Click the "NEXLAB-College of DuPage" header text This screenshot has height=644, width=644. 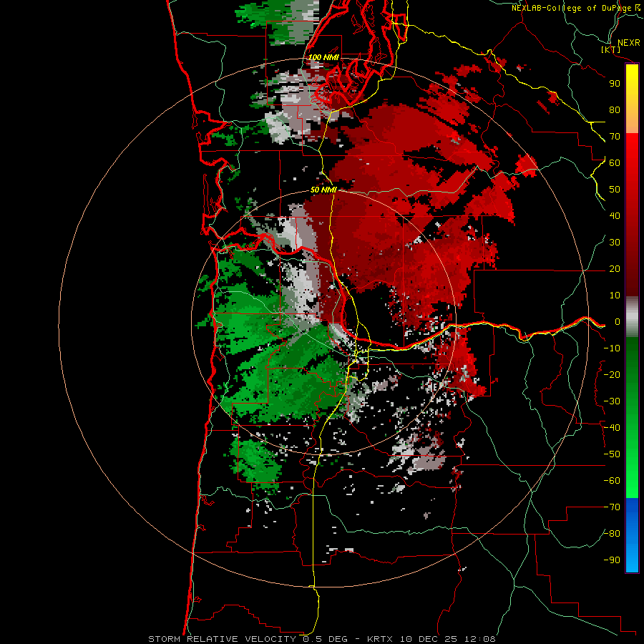click(572, 8)
